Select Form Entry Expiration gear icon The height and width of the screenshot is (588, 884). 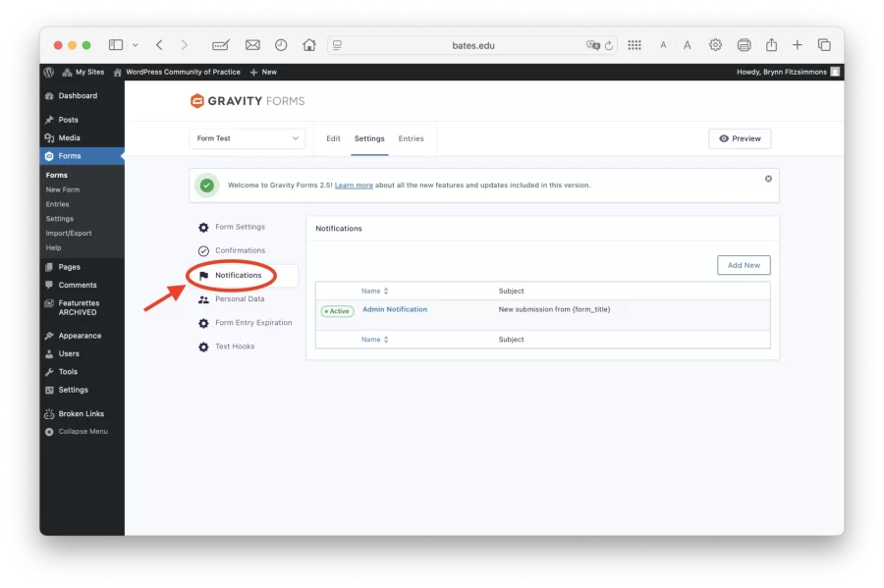pos(203,322)
